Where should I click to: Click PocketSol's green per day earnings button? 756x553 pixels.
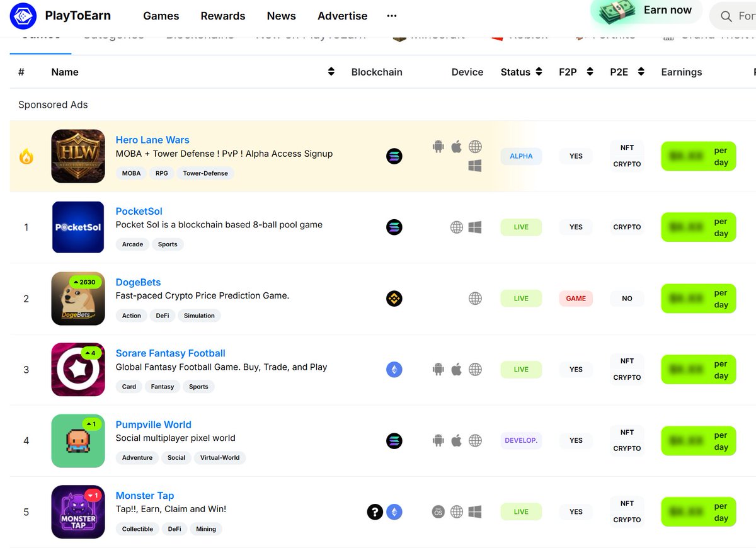[699, 227]
